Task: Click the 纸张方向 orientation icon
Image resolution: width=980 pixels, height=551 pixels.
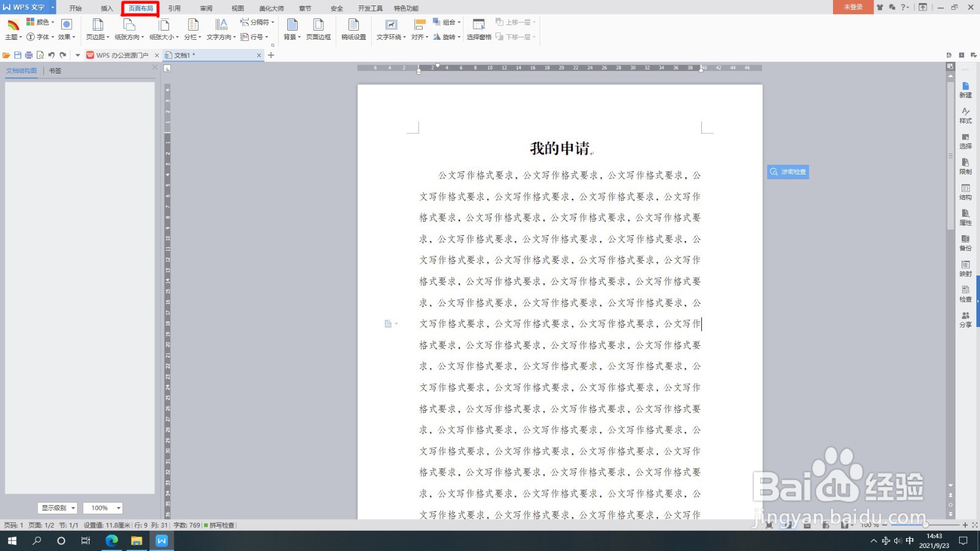Action: pyautogui.click(x=129, y=24)
